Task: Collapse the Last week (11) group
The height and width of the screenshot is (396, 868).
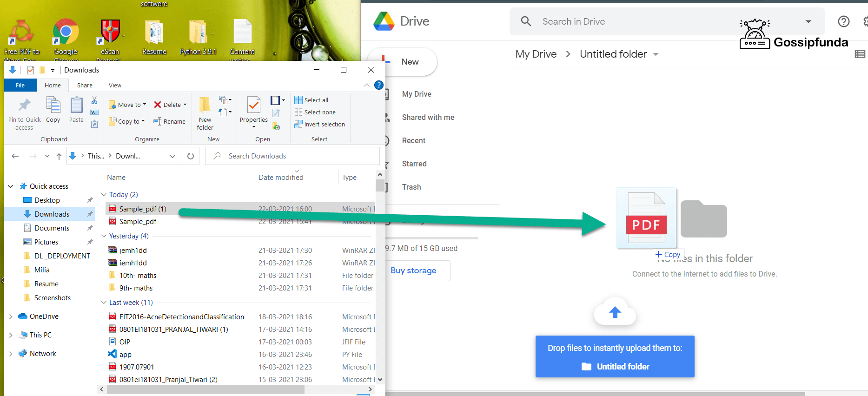Action: 104,303
